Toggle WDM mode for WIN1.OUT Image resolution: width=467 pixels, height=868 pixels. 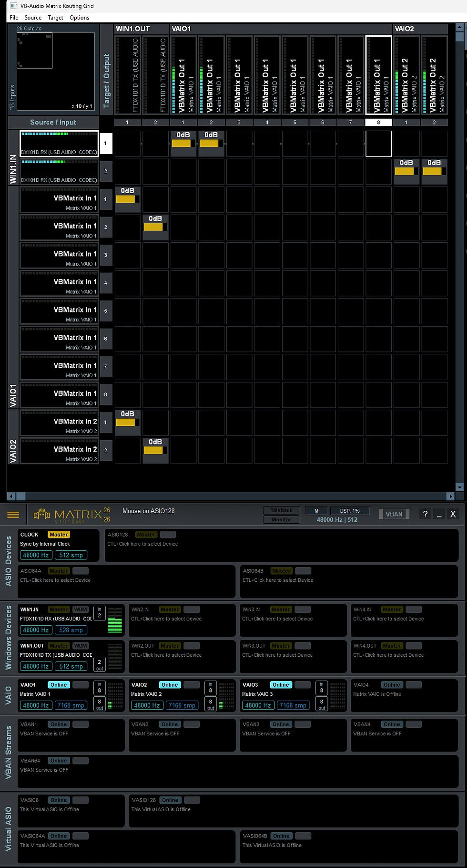pos(81,646)
